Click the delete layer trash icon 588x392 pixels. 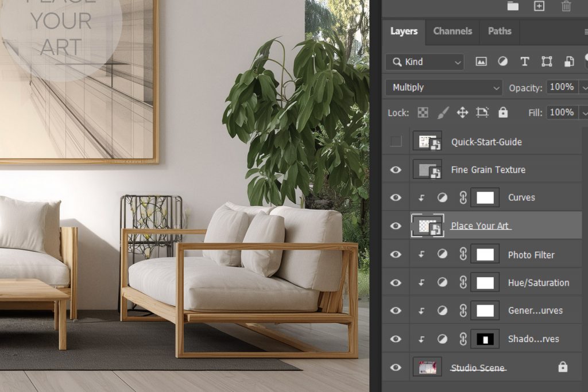coord(566,6)
